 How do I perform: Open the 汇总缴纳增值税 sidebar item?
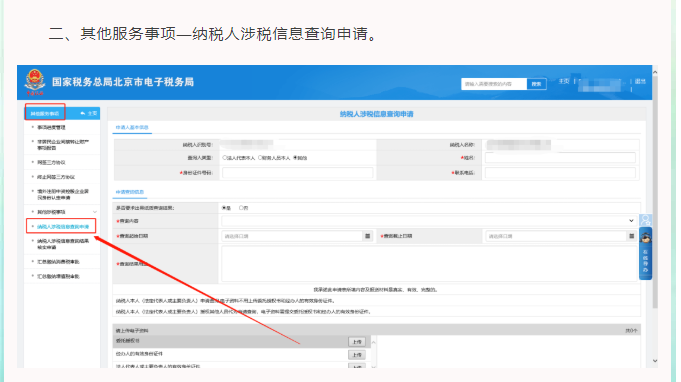point(58,277)
